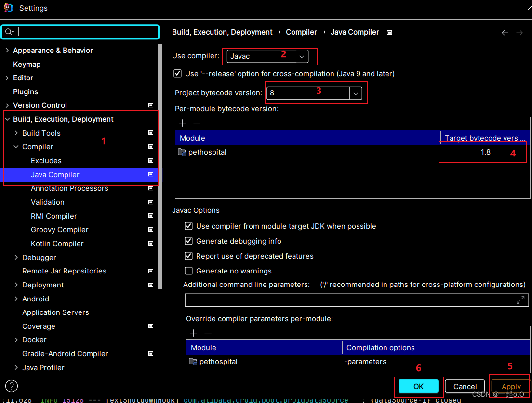532x403 pixels.
Task: Click the project-level icon next to Version Control
Action: pos(151,105)
